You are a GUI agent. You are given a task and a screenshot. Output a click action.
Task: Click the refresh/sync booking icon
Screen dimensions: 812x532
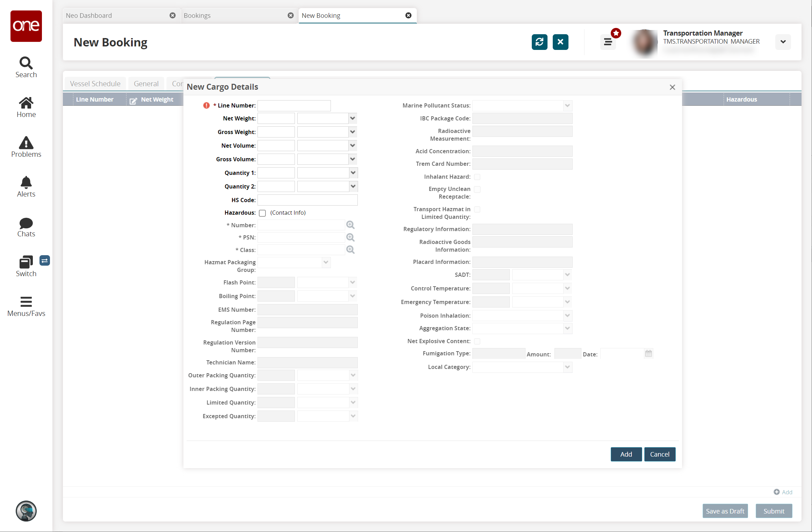tap(539, 41)
